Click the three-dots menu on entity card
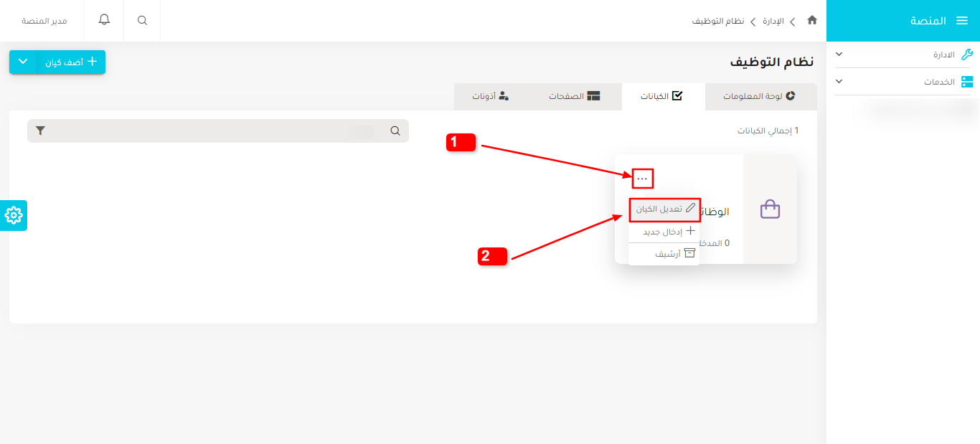980x444 pixels. (x=642, y=179)
